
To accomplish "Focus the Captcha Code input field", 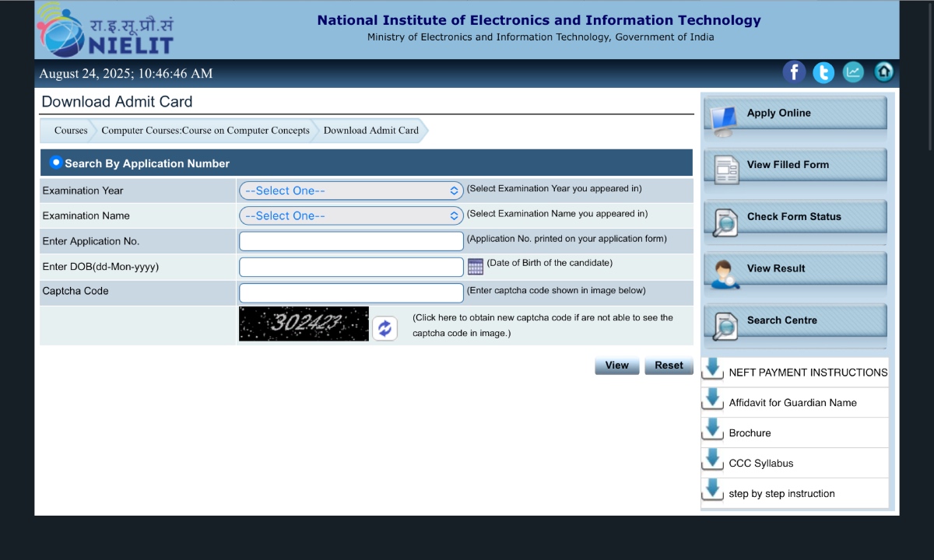I will [351, 292].
